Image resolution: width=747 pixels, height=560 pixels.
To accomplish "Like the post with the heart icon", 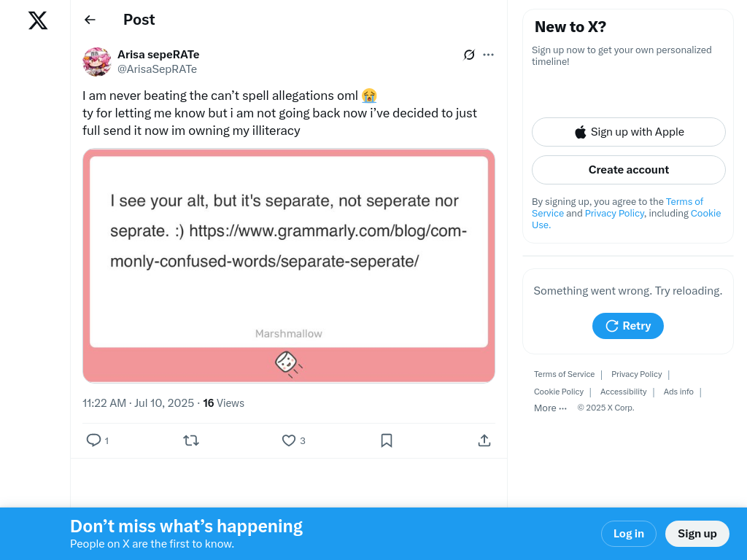I will click(x=289, y=440).
